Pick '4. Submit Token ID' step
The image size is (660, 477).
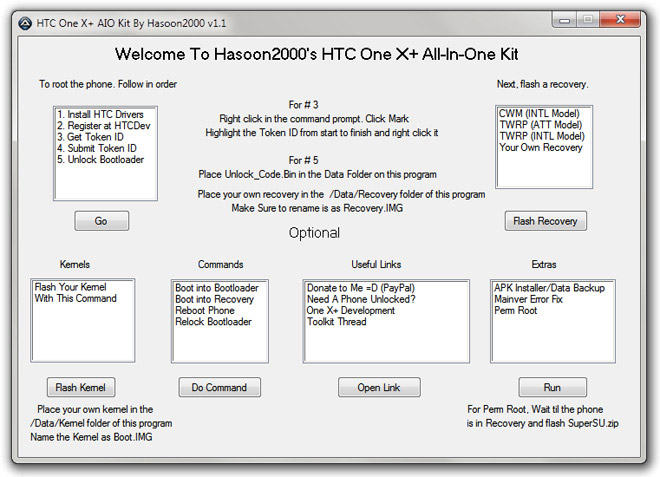click(97, 148)
